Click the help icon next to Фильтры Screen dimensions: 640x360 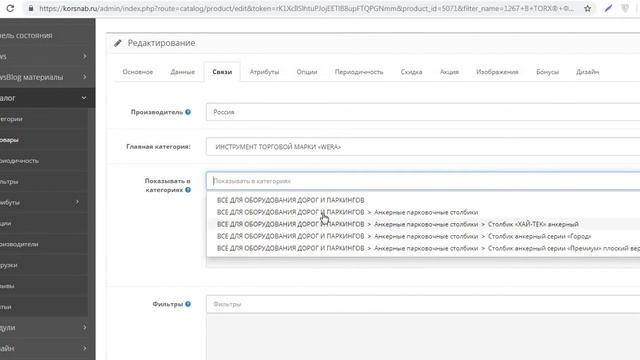coord(188,304)
